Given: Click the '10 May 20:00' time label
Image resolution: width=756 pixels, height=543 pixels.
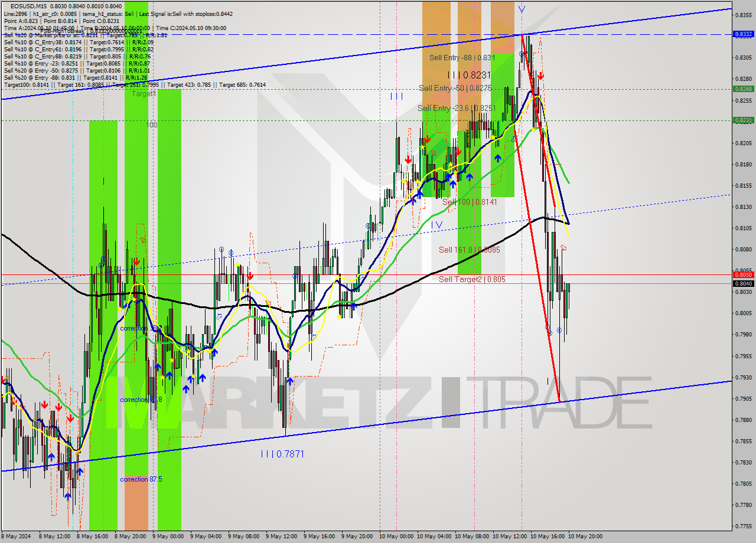Looking at the screenshot, I should click(x=585, y=537).
